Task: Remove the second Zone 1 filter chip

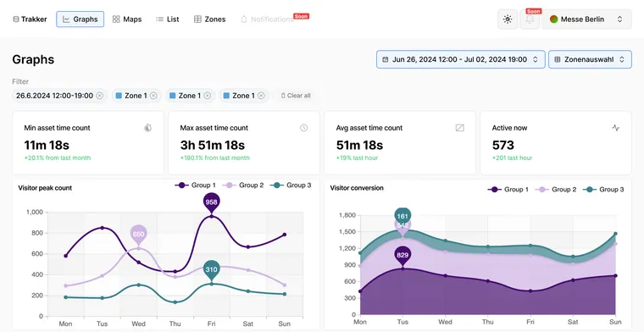Action: tap(208, 96)
